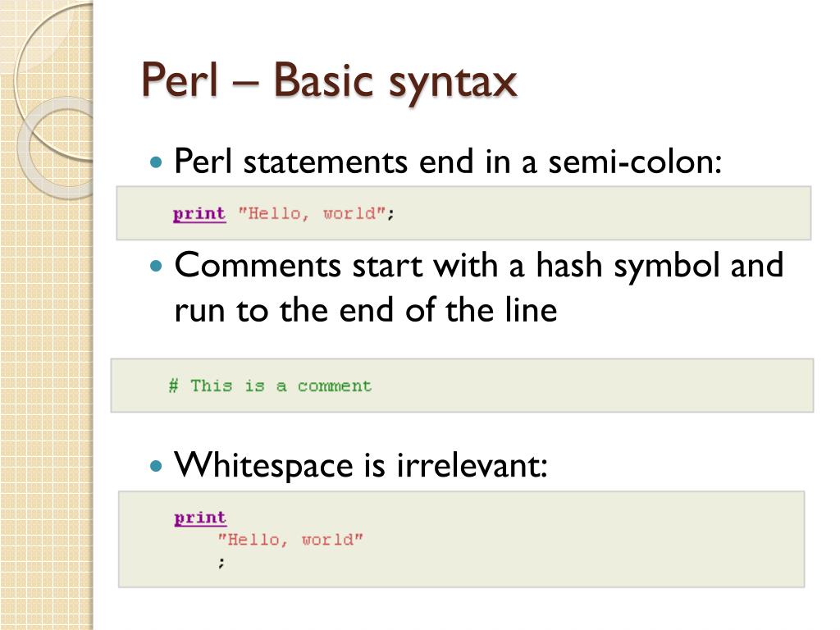Click the 'Whitespace is irrelevant:' bullet text
The height and width of the screenshot is (630, 840).
361,464
